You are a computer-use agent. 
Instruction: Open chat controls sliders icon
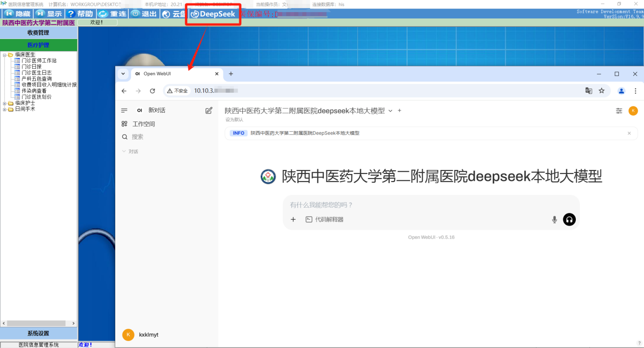point(619,111)
